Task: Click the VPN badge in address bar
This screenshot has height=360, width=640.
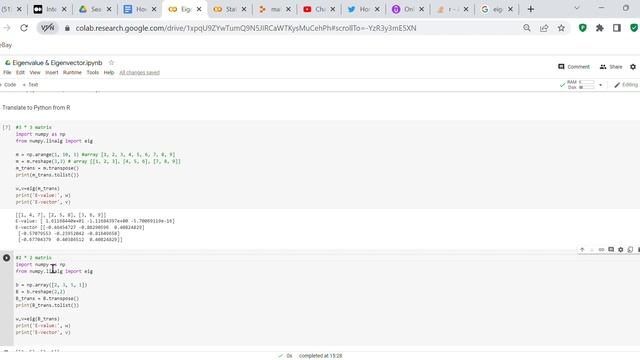Action: tap(48, 28)
